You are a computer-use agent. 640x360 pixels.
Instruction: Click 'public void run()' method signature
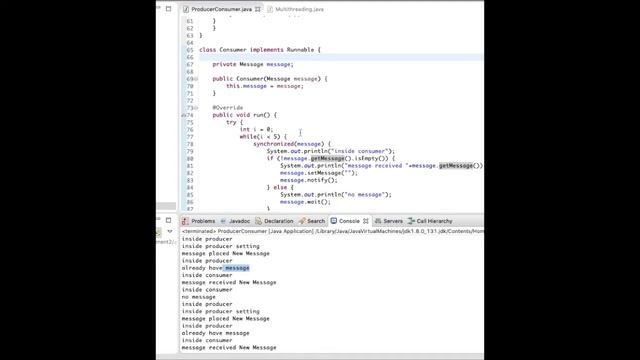pos(244,115)
